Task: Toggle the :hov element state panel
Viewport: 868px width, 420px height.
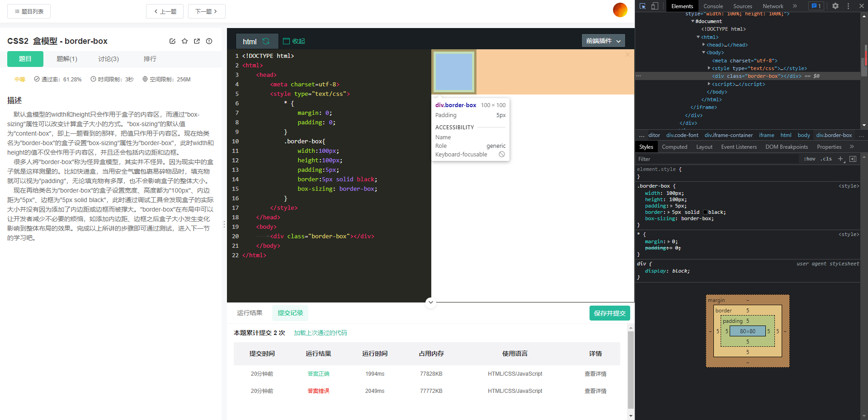Action: 810,159
